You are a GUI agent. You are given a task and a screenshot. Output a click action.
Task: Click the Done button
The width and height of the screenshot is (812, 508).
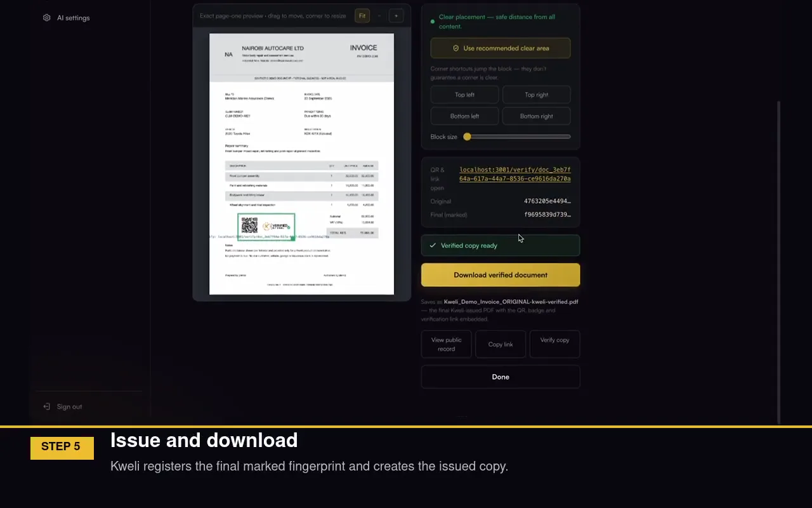(x=501, y=377)
